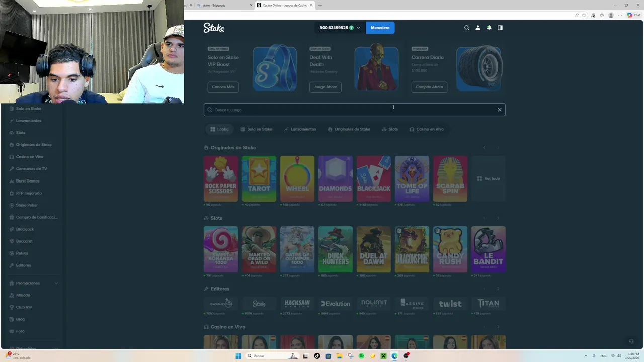Open the Tarot game tile
Screen dimensions: 644x362
[259, 178]
